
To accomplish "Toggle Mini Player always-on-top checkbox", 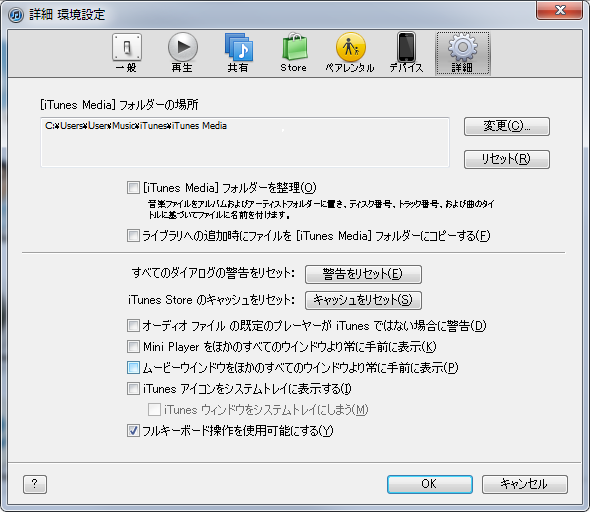I will (x=133, y=346).
